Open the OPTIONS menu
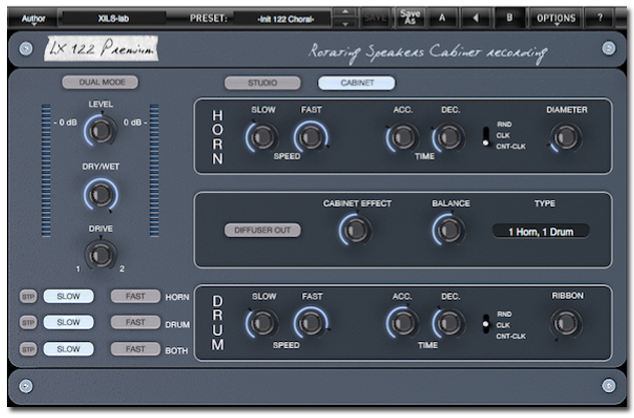The height and width of the screenshot is (418, 634). coord(556,19)
